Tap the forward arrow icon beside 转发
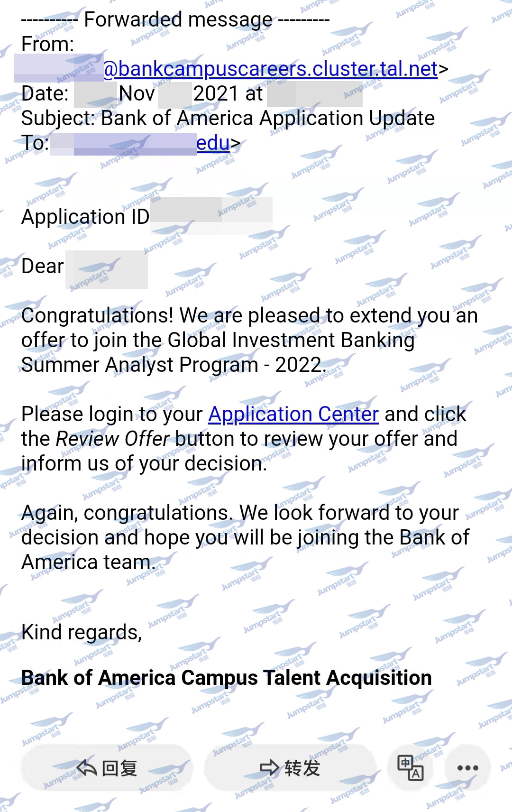Screen dimensions: 512x812 pyautogui.click(x=269, y=767)
